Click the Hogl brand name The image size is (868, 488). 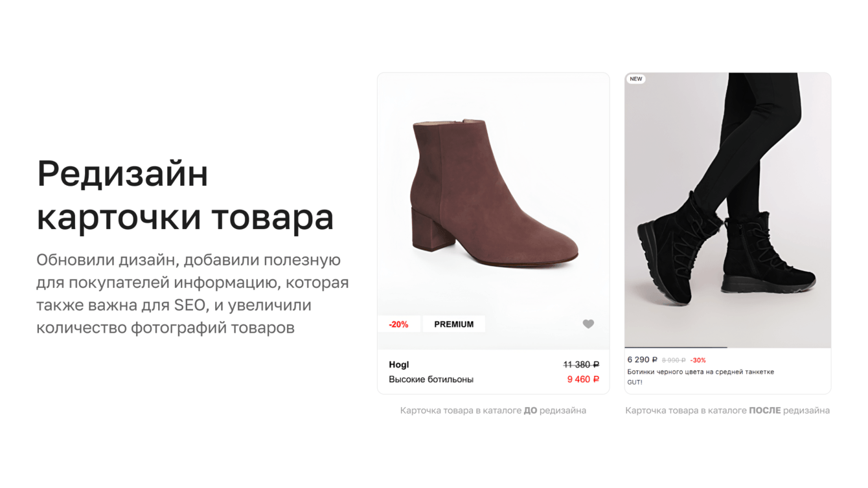point(399,364)
